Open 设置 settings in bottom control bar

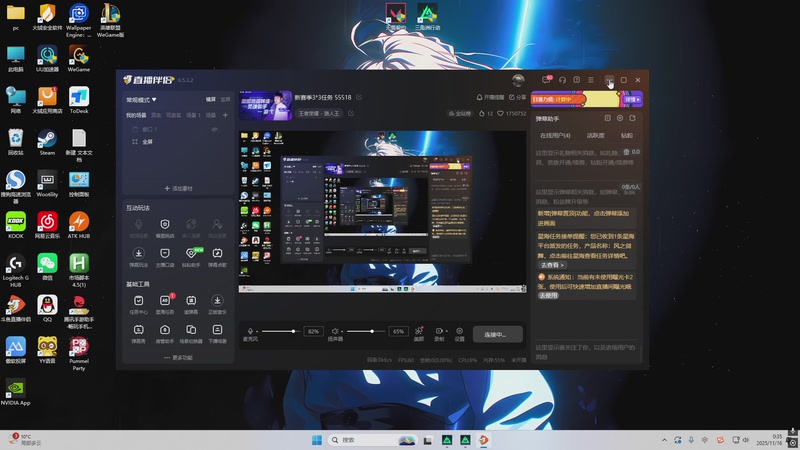pos(460,334)
